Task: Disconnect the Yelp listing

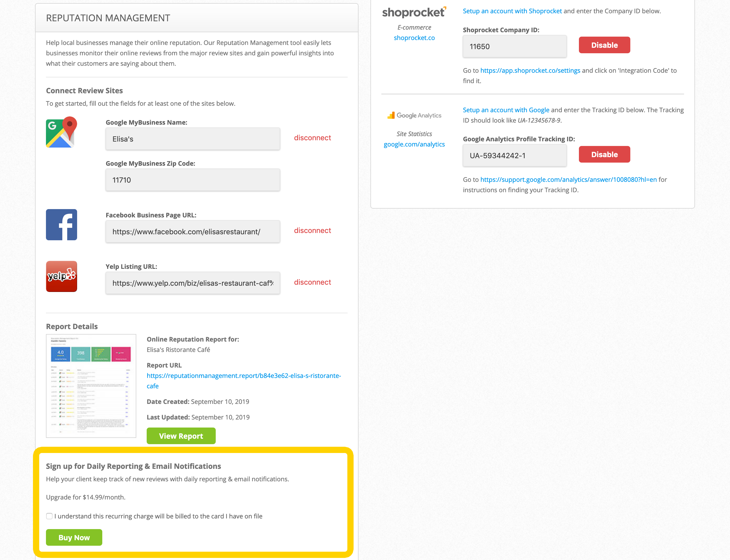Action: tap(312, 282)
